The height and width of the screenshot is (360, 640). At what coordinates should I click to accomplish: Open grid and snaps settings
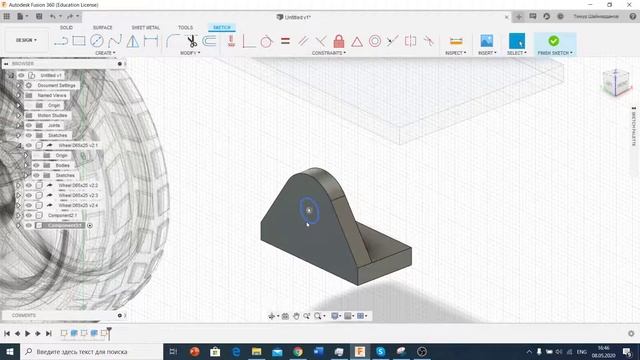tap(348, 316)
